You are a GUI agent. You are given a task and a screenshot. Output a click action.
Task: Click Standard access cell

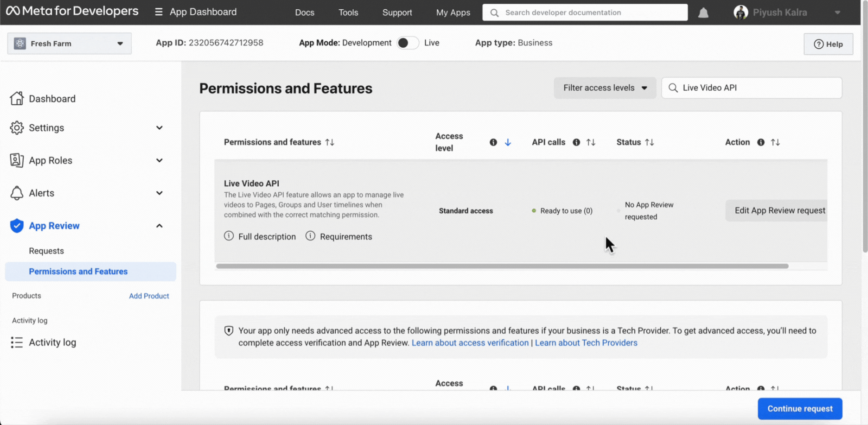click(x=466, y=211)
